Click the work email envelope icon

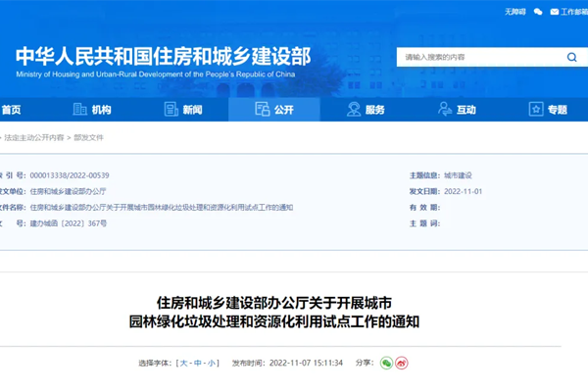(x=555, y=12)
